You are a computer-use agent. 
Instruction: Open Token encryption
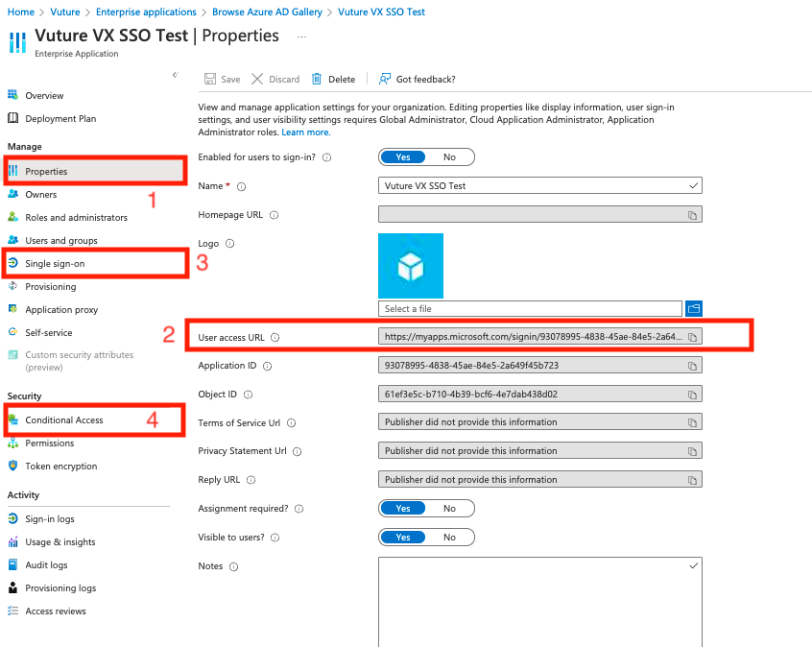[x=61, y=467]
